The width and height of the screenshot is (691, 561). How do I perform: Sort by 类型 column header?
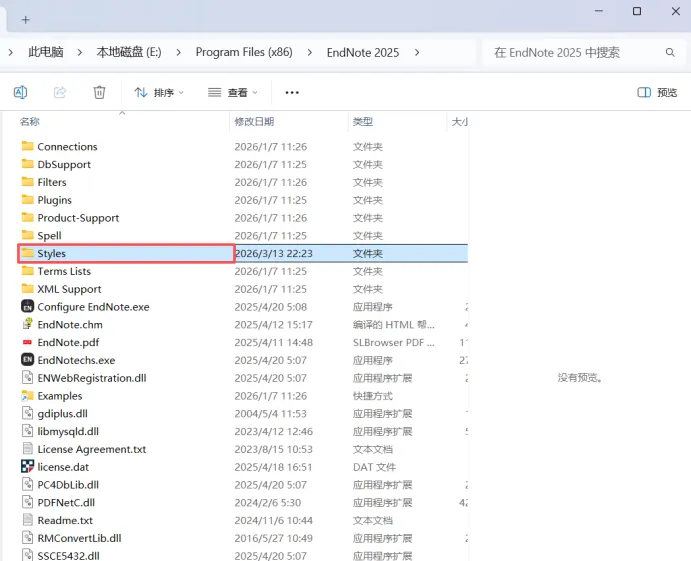pyautogui.click(x=363, y=122)
